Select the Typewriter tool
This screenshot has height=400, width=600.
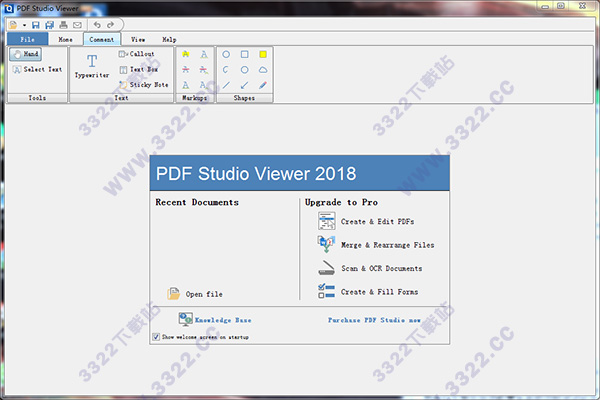pyautogui.click(x=92, y=66)
